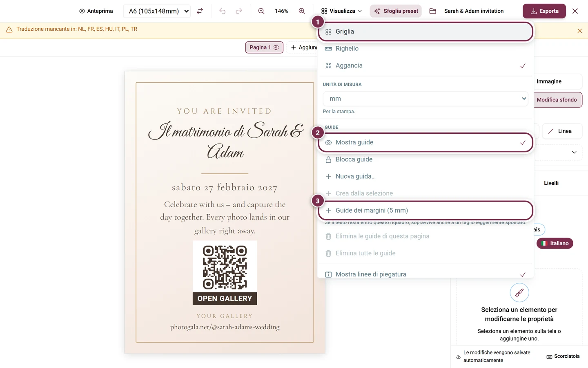Open the mm unit of measure dropdown
Viewport: 588px width, 368px height.
tap(425, 99)
